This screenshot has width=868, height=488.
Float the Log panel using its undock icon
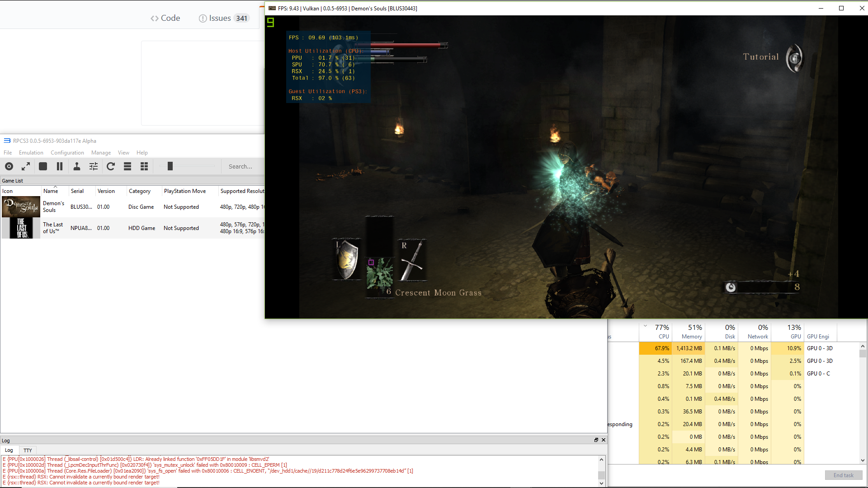(x=596, y=440)
